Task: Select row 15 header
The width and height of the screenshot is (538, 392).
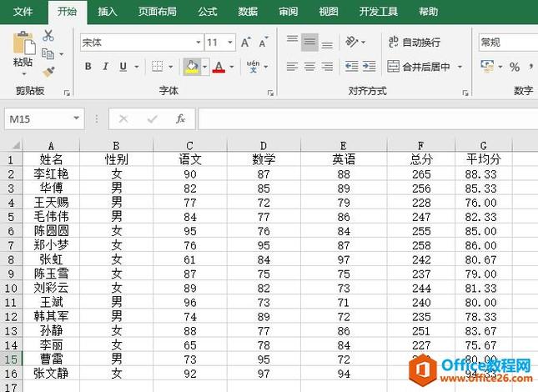Action: coord(11,359)
